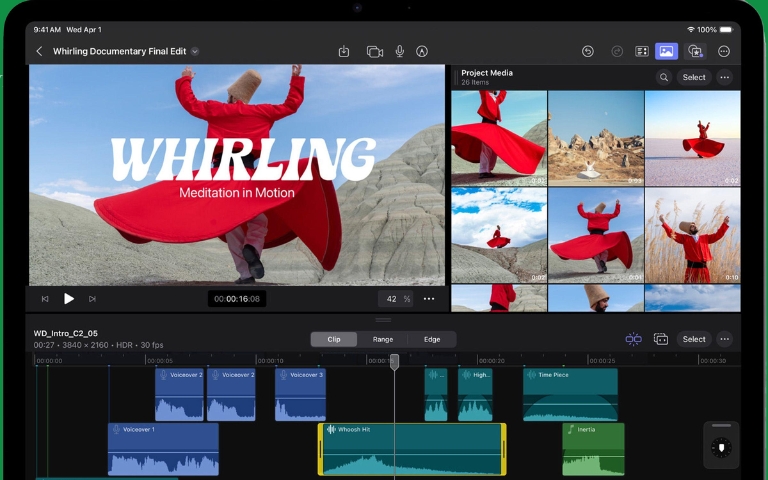768x480 pixels.
Task: Select the dancer in reeds thumbnail
Action: [693, 235]
